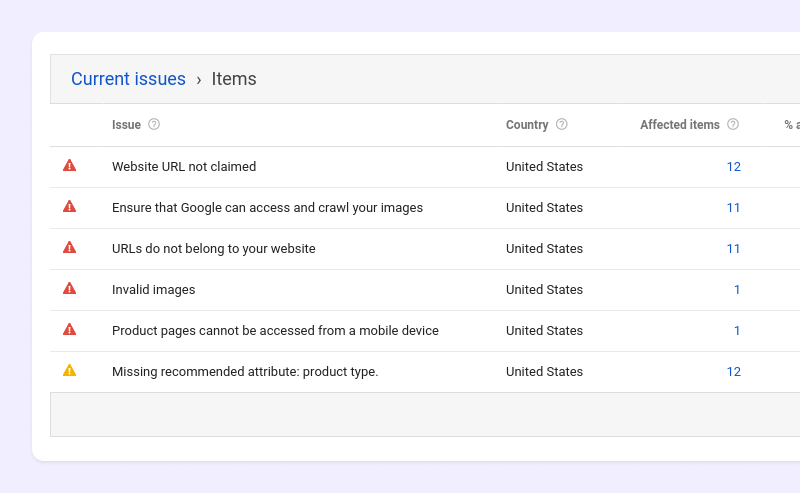Click yellow warning icon for missing product type
Screen dimensions: 800x493
point(69,371)
